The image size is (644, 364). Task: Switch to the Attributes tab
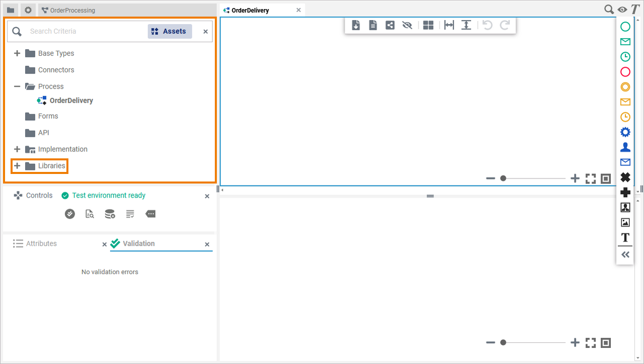tap(41, 243)
